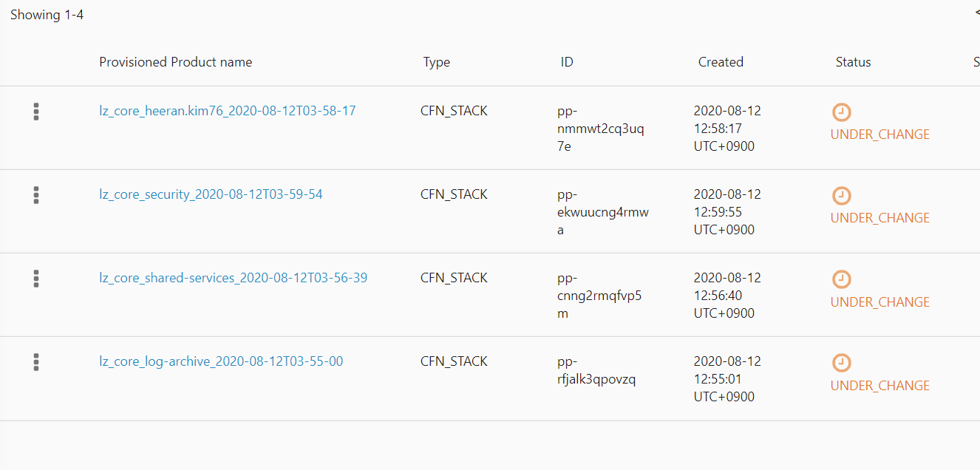
Task: Open lz_core_security_2020-08-12T03-59-54 product link
Action: [x=211, y=194]
